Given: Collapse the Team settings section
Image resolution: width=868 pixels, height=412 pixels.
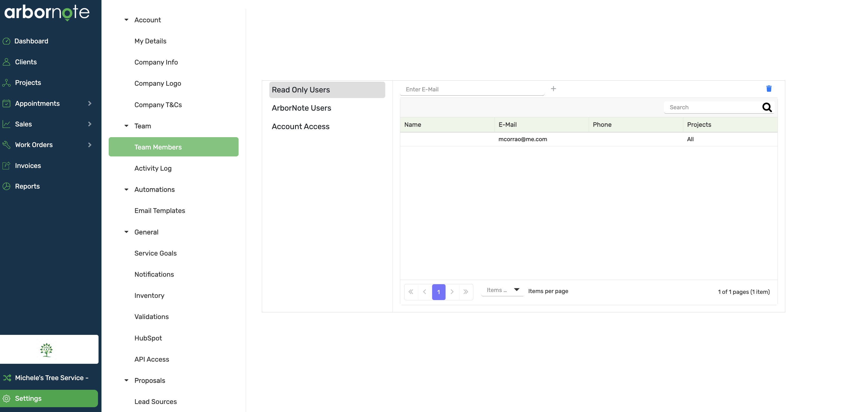Looking at the screenshot, I should 126,126.
